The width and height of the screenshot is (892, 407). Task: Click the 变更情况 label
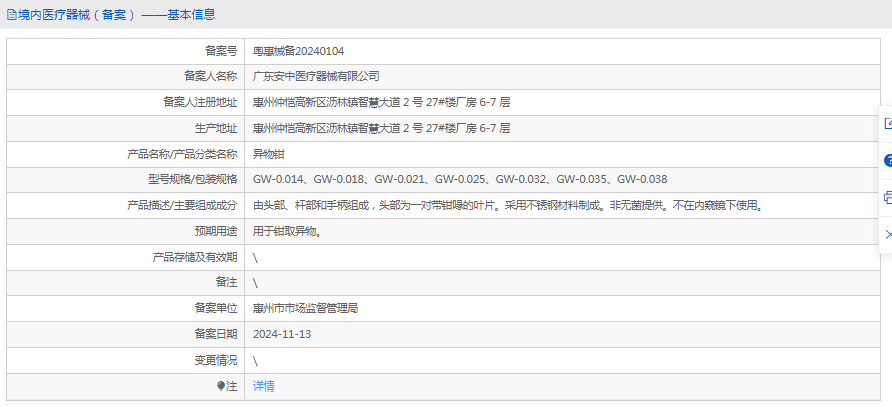pyautogui.click(x=216, y=360)
